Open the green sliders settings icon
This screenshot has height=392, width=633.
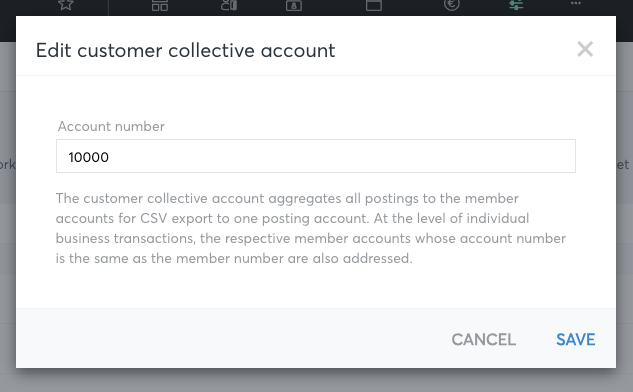[516, 4]
